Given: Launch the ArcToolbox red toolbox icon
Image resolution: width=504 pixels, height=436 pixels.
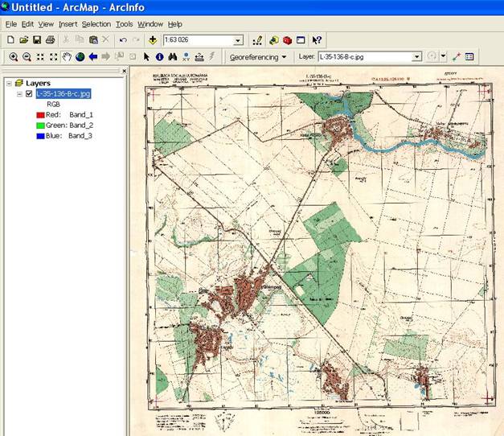Looking at the screenshot, I should pyautogui.click(x=287, y=39).
